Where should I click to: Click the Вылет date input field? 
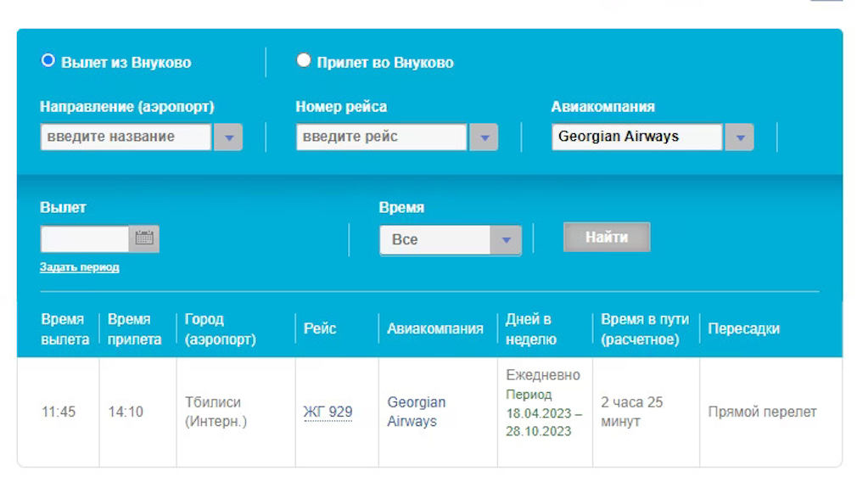(x=85, y=238)
